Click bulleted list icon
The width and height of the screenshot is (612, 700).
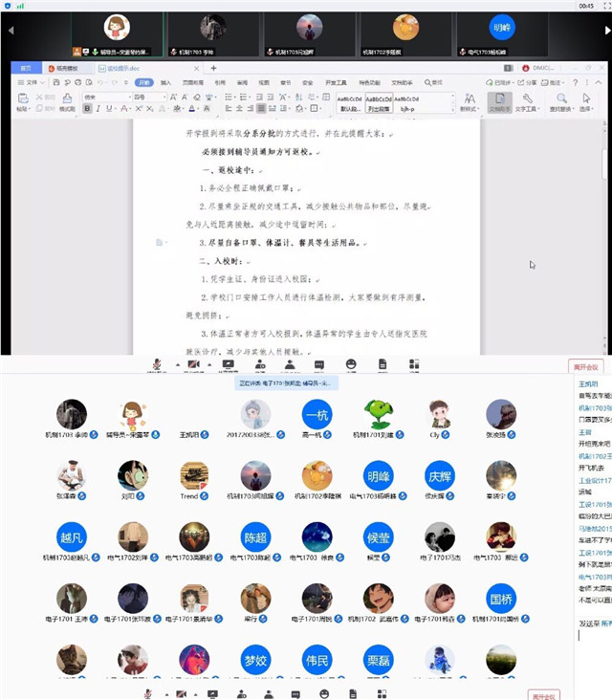click(x=229, y=97)
